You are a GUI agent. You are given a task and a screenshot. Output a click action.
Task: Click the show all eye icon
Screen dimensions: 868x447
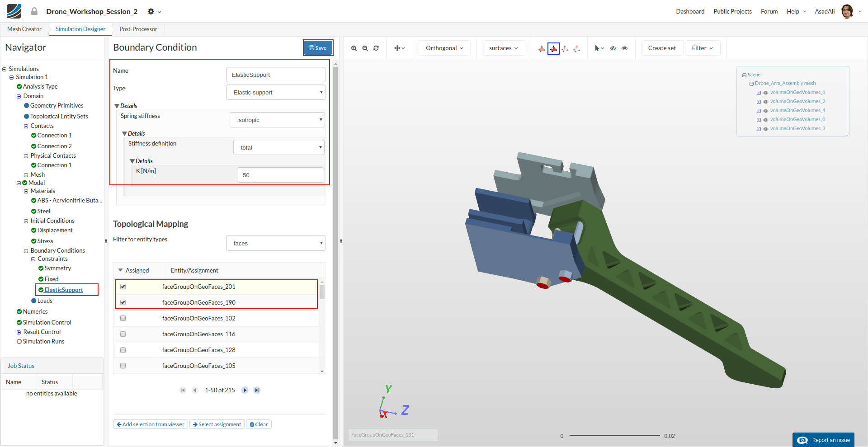(x=624, y=48)
